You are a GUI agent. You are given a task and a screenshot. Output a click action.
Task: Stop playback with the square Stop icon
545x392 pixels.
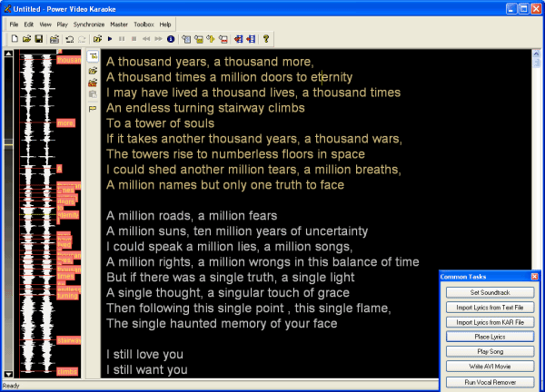134,39
